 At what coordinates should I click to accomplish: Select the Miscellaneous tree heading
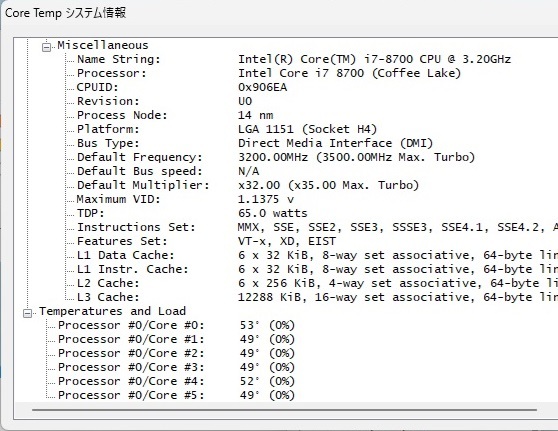102,45
